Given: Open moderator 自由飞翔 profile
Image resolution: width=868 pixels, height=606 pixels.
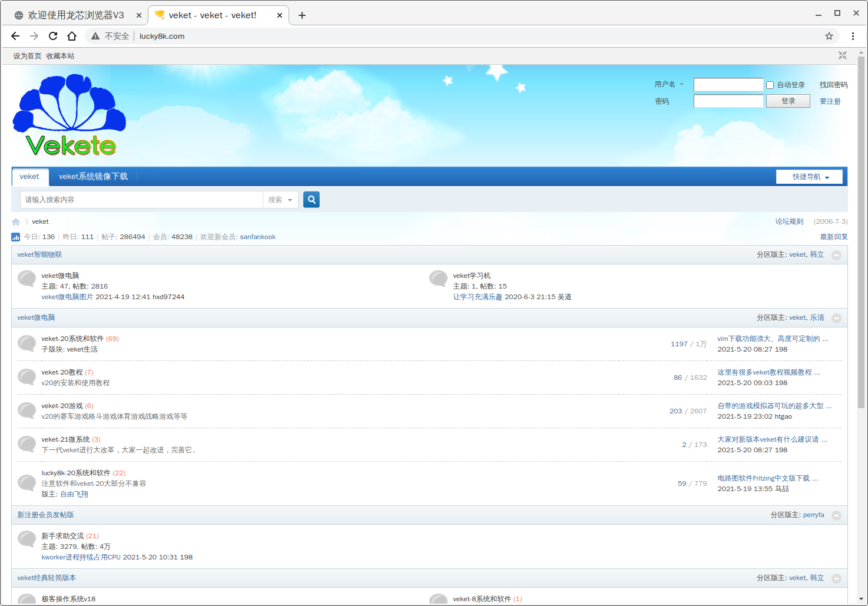Looking at the screenshot, I should tap(74, 494).
